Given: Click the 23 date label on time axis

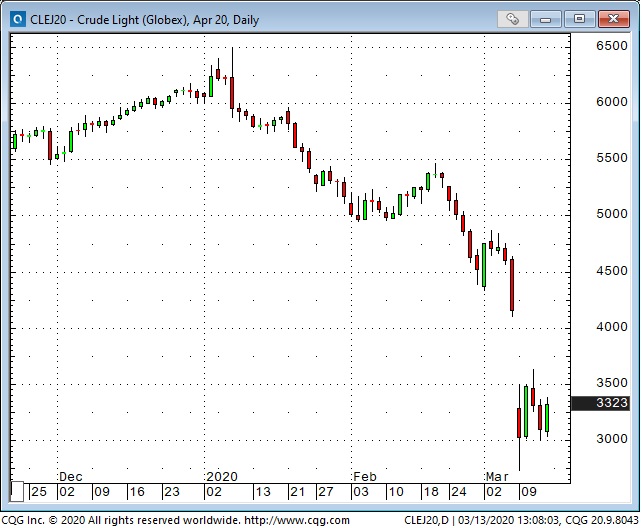Looking at the screenshot, I should 172,492.
